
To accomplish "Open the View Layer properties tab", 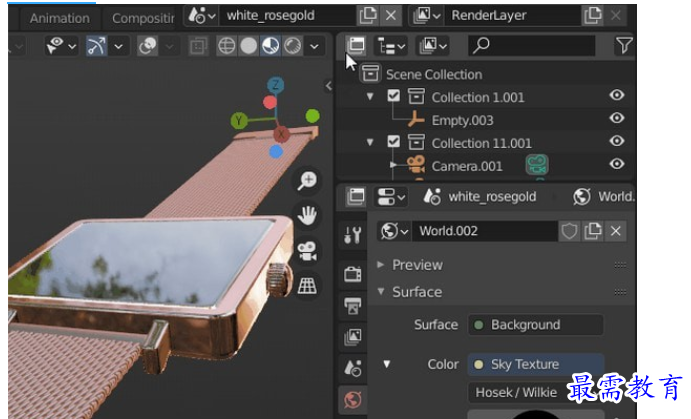I will pos(353,337).
